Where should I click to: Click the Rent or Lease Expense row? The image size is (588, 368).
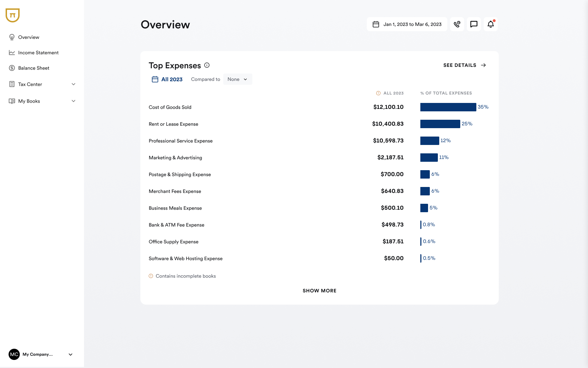173,124
